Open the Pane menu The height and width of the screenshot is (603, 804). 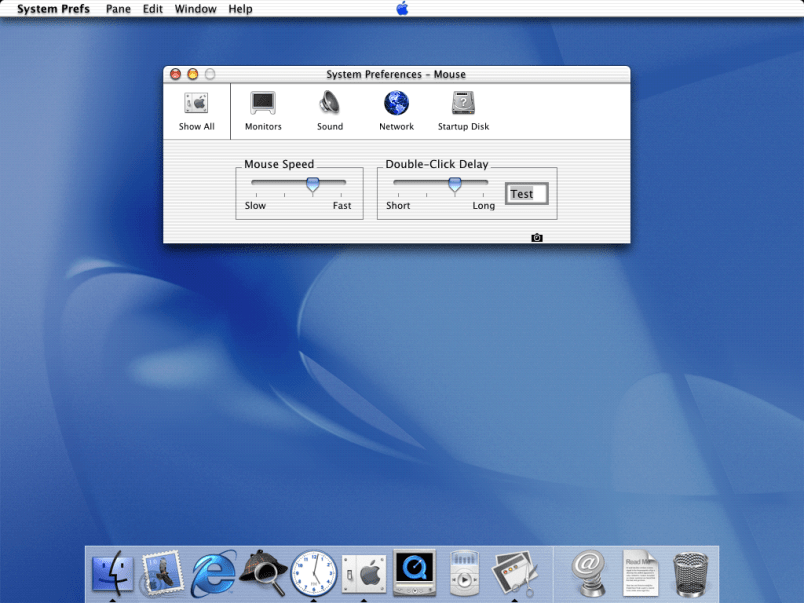118,9
